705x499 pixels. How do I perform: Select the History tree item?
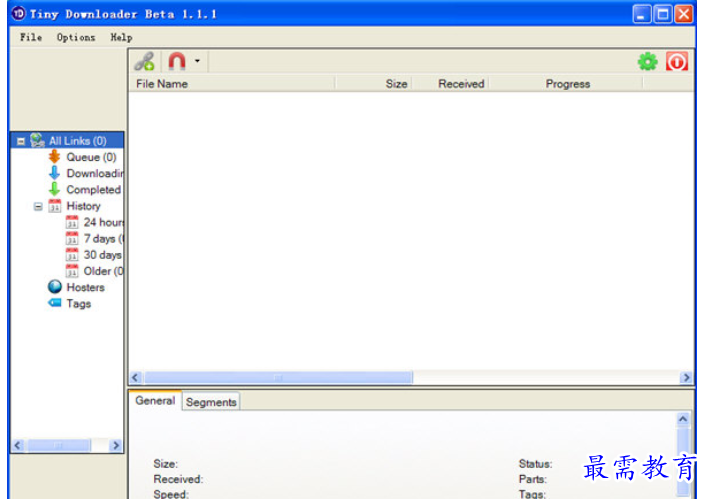pos(84,206)
